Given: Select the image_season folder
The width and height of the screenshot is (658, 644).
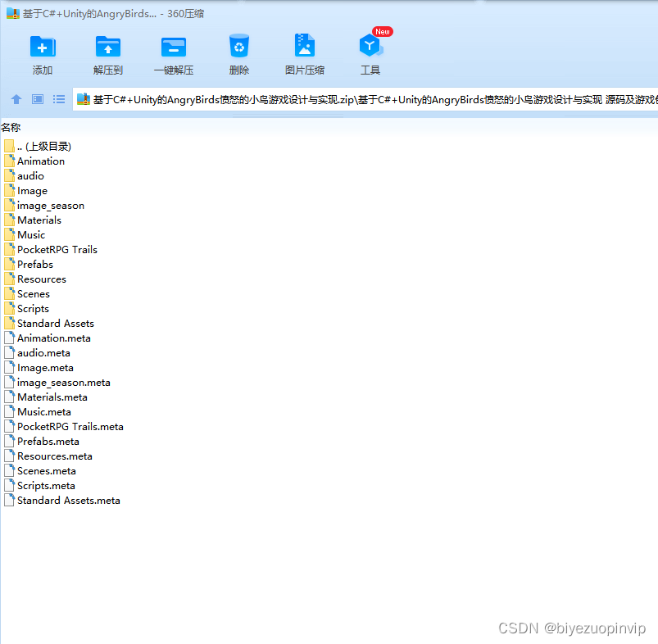Looking at the screenshot, I should (x=44, y=206).
